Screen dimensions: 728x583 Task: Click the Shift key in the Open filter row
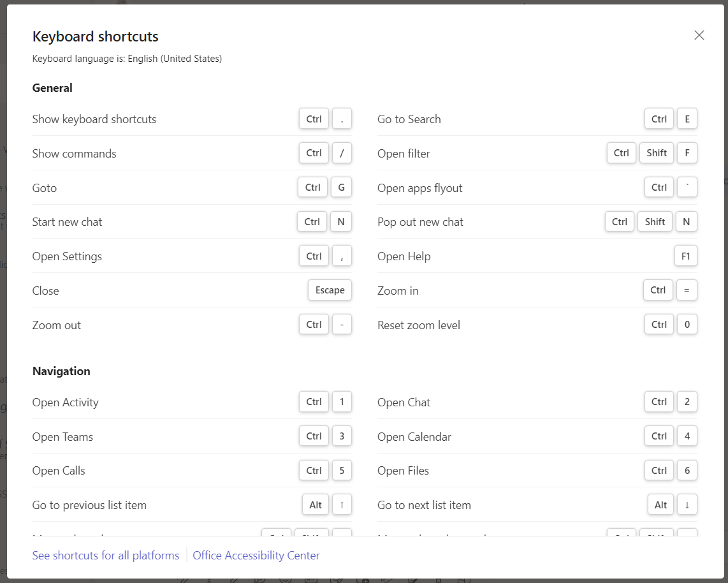(656, 153)
